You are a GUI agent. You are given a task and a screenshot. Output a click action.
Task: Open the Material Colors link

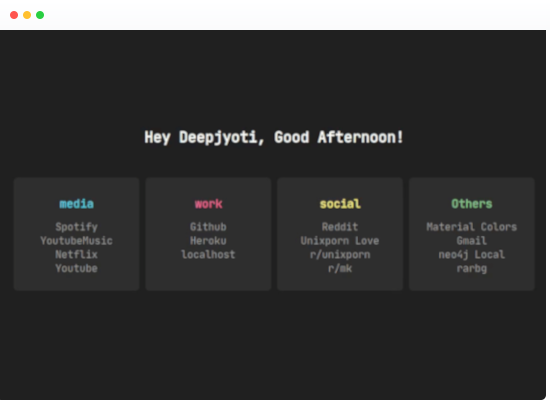[472, 227]
